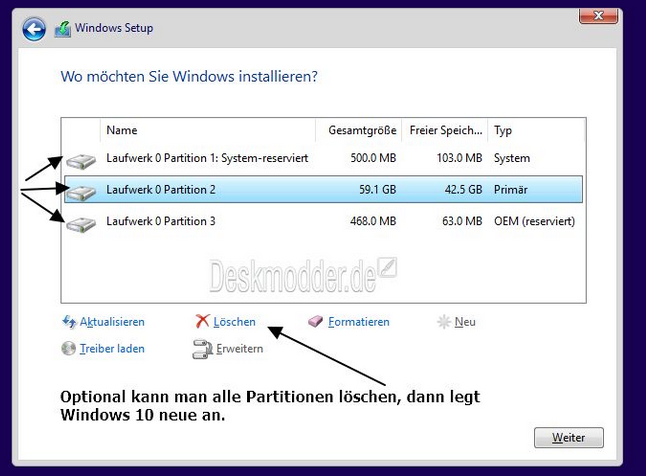Select Laufwerk 0 Partition 1: System-reserviert row
646x476 pixels.
323,158
